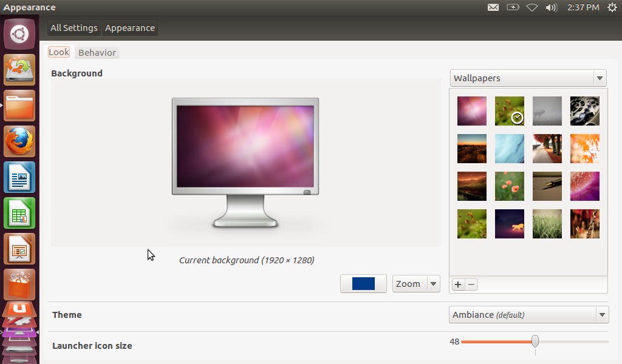This screenshot has width=622, height=364.
Task: Open the mail messaging indicator
Action: click(x=493, y=7)
